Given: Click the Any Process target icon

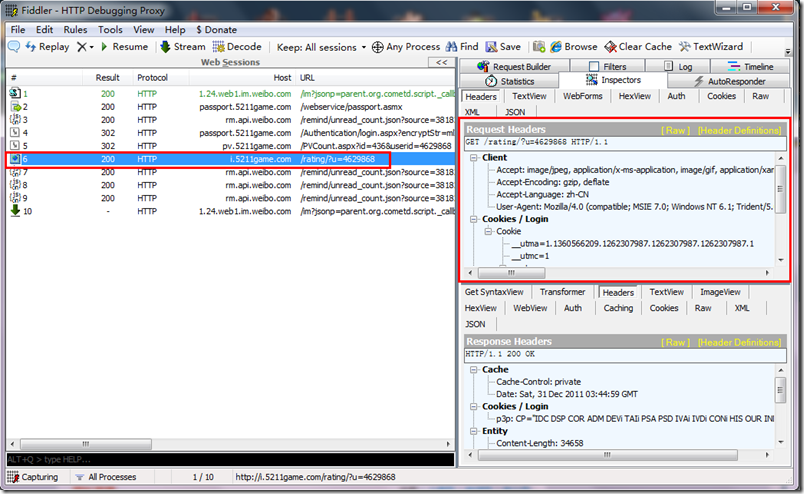Looking at the screenshot, I should pyautogui.click(x=377, y=47).
